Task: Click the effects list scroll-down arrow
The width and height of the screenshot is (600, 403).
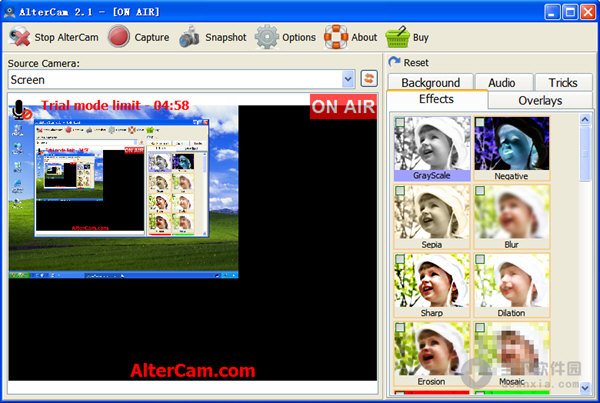Action: pyautogui.click(x=585, y=388)
